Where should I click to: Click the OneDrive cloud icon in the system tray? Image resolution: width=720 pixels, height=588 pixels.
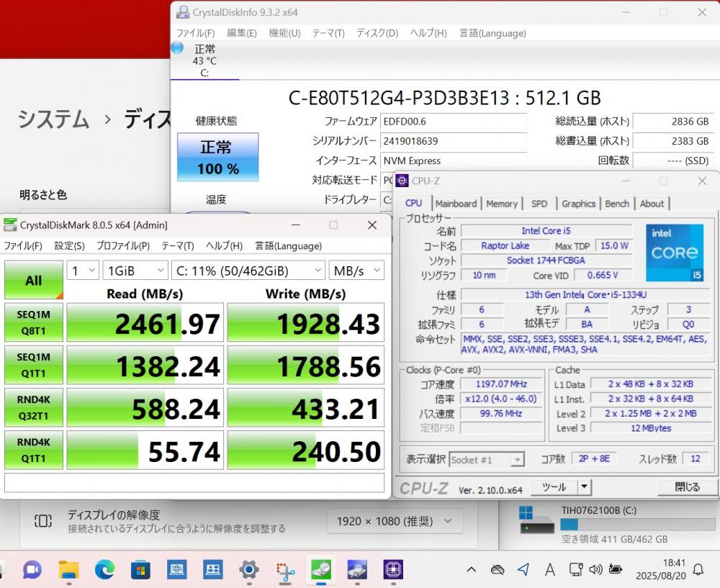498,570
